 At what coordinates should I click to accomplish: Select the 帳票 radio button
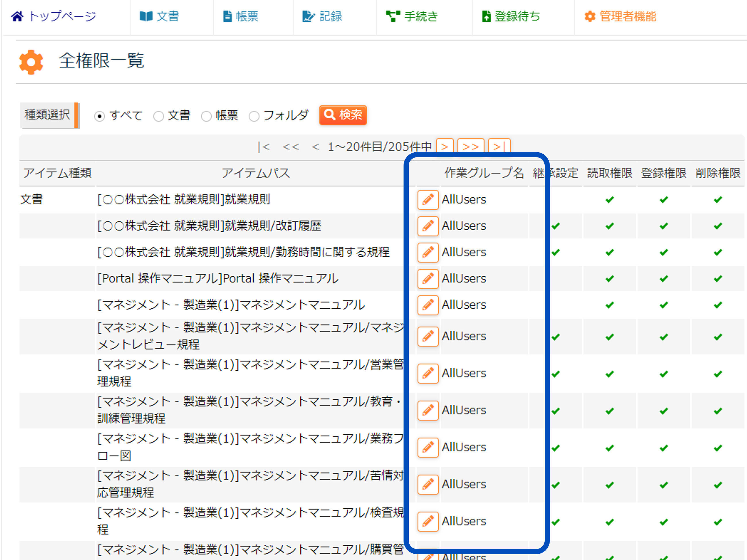pyautogui.click(x=206, y=116)
